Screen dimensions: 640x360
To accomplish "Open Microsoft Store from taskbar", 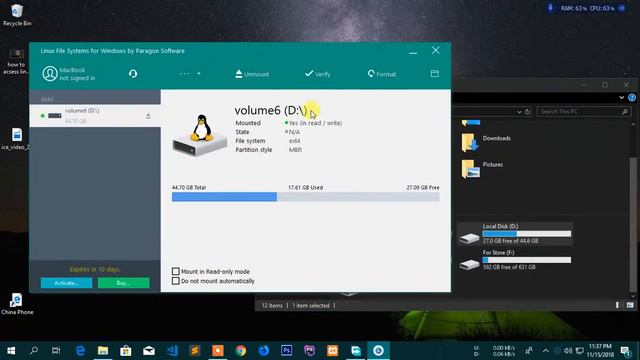I will coord(126,351).
